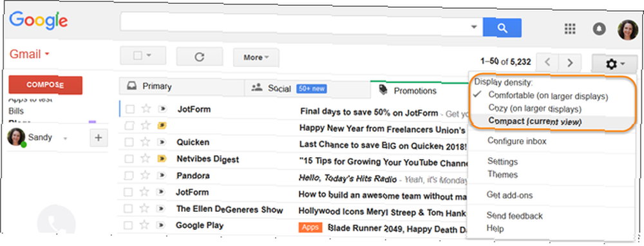Open the 'Hollywood Icons Meryl Streep' email
This screenshot has height=246, width=644.
point(382,212)
